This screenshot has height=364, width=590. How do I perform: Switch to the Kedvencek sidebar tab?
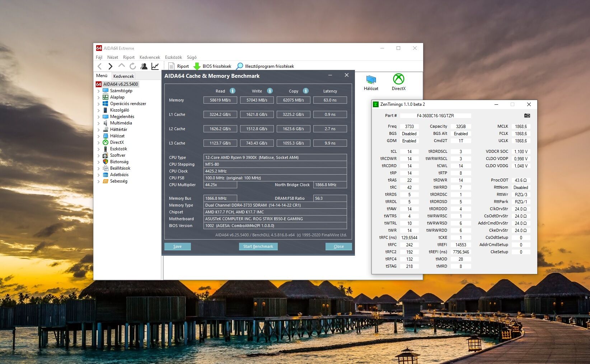(x=123, y=76)
